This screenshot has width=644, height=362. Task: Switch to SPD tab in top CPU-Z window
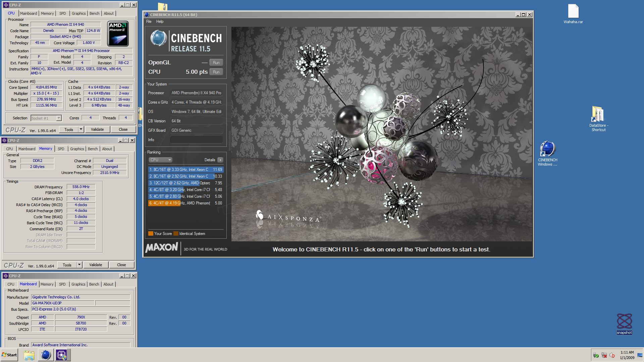coord(62,13)
